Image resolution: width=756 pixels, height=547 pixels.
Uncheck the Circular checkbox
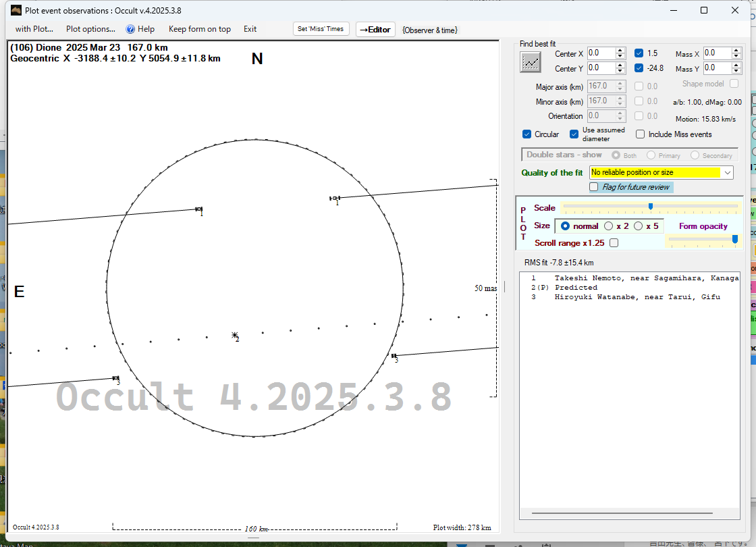tap(527, 134)
